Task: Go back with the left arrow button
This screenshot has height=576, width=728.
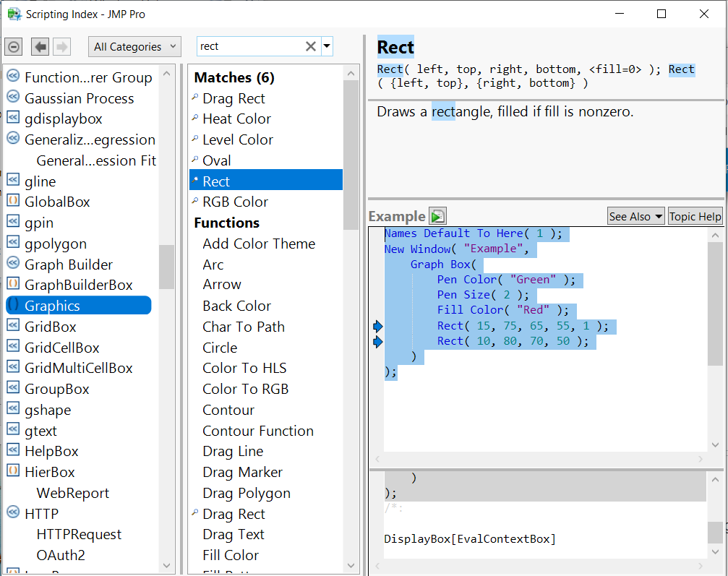Action: [40, 47]
